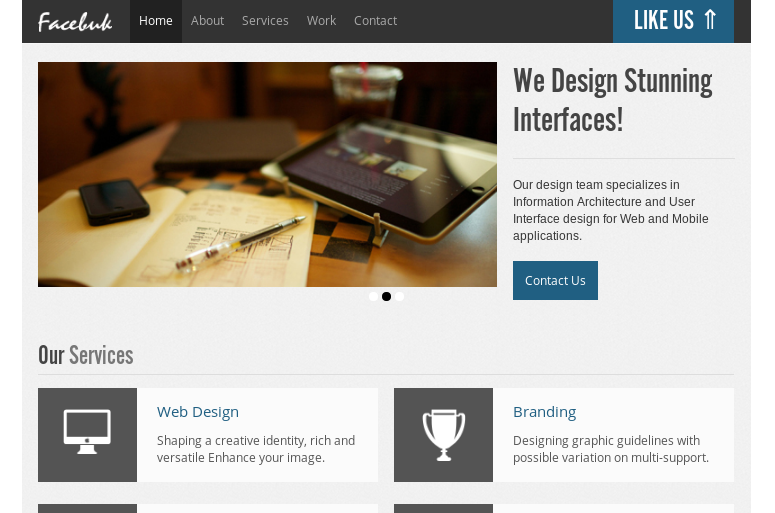
Task: Click the Contact Us button
Action: (555, 280)
